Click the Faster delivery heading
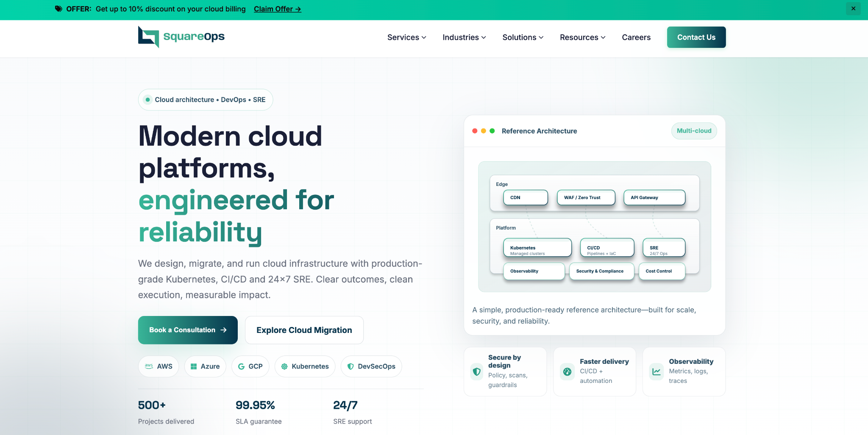 pyautogui.click(x=604, y=361)
